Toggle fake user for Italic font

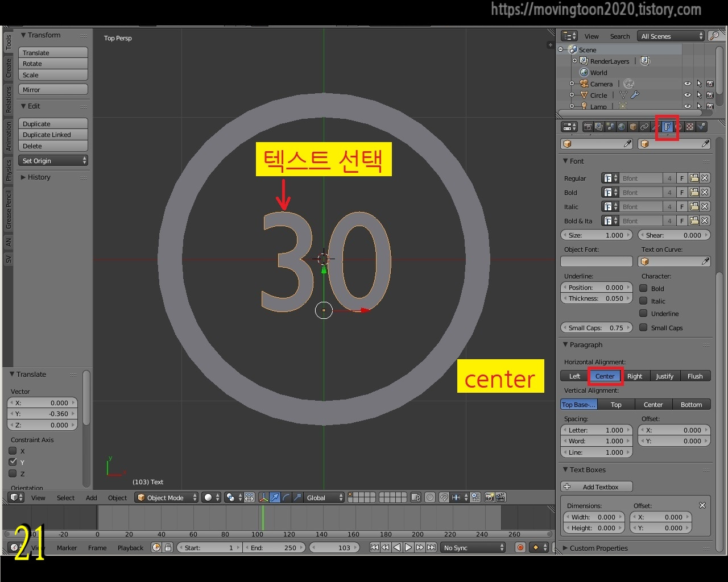[682, 206]
